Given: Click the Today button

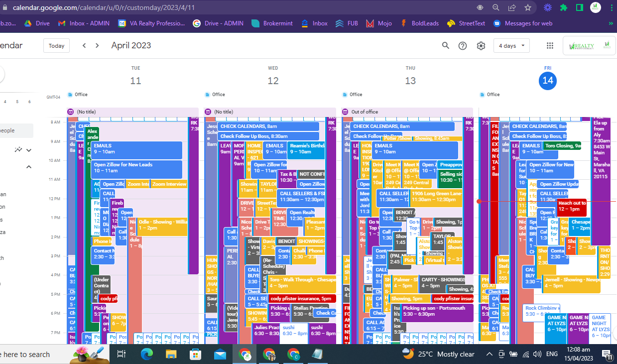Looking at the screenshot, I should tap(56, 46).
